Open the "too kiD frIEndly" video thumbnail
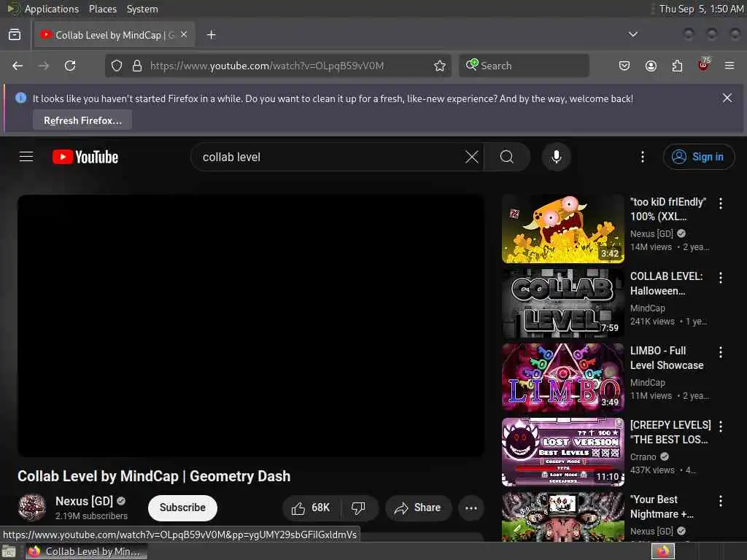Viewport: 747px width, 560px height. 563,229
